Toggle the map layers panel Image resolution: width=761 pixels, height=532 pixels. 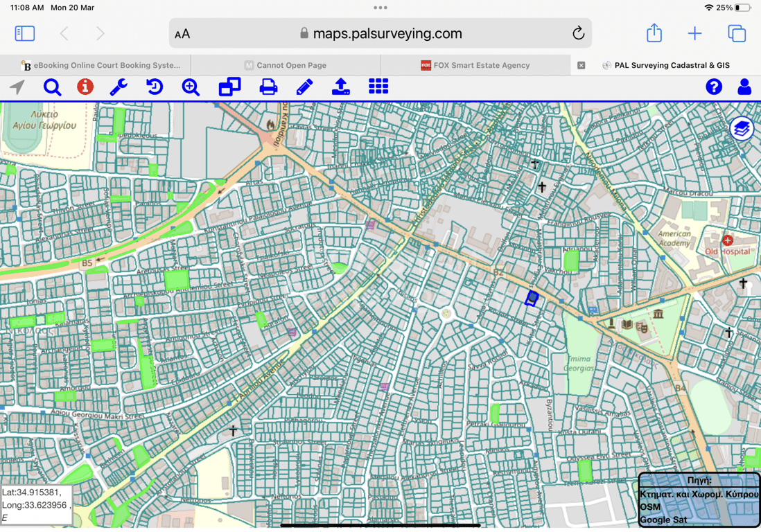coord(742,129)
